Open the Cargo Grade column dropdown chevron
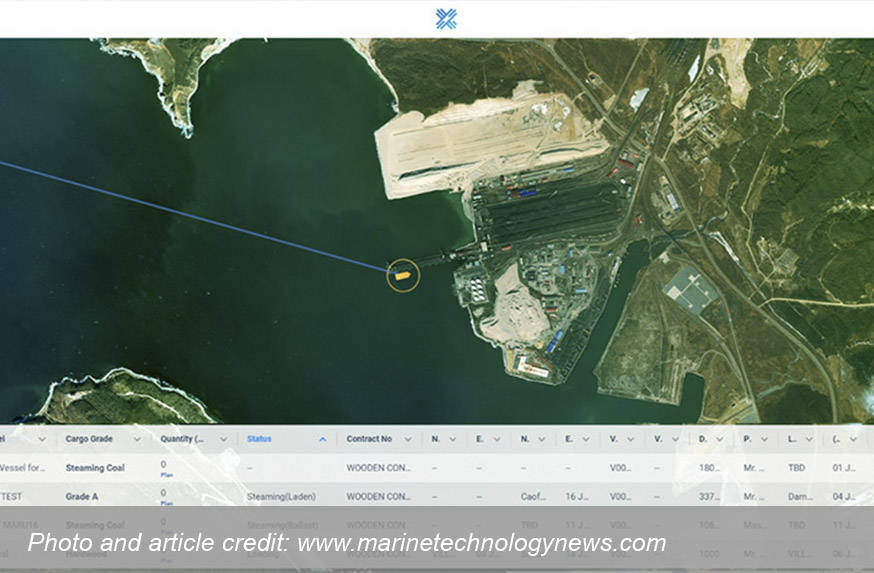 (x=135, y=439)
